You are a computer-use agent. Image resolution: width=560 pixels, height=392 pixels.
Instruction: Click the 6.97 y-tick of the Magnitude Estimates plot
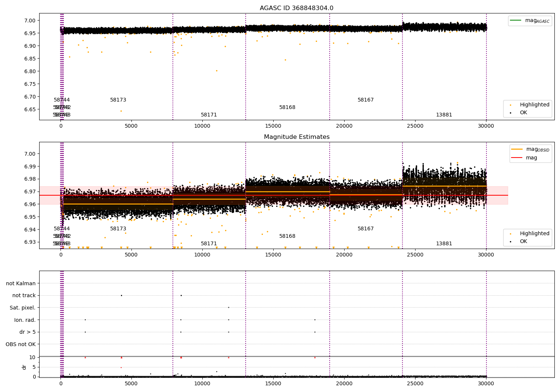[30, 192]
